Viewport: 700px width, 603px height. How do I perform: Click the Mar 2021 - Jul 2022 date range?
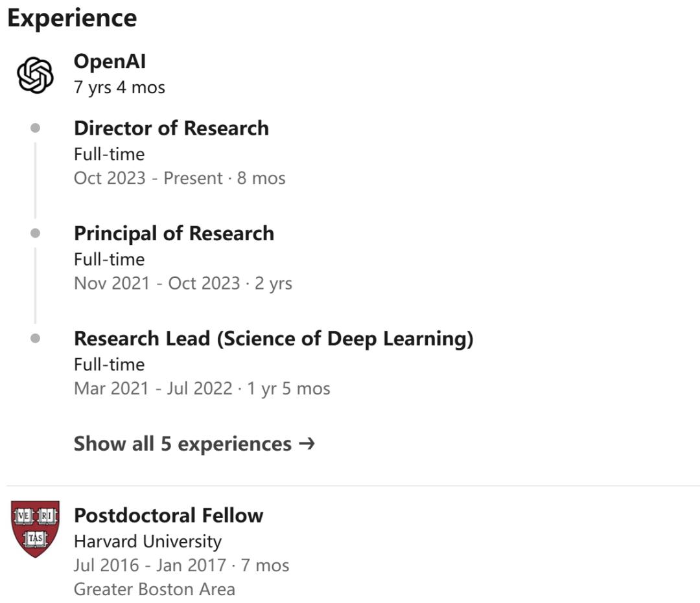tap(153, 389)
